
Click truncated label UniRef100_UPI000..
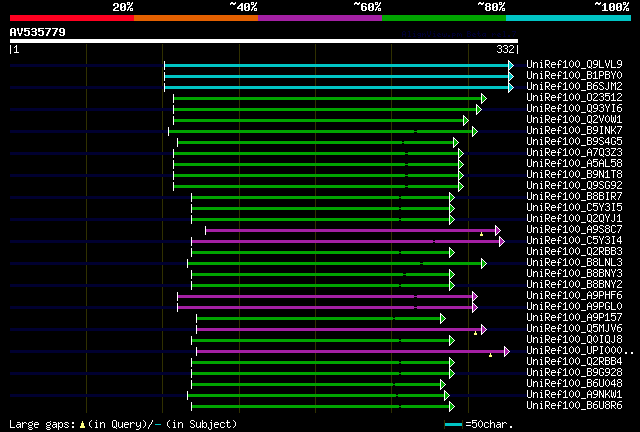(580, 351)
